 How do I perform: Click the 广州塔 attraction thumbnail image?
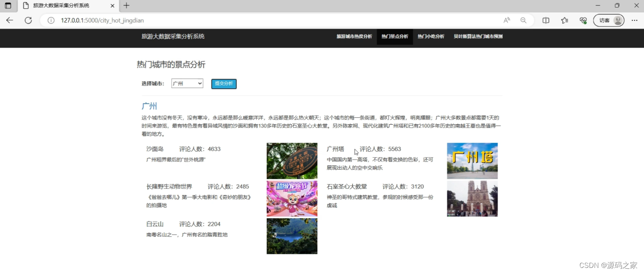472,160
